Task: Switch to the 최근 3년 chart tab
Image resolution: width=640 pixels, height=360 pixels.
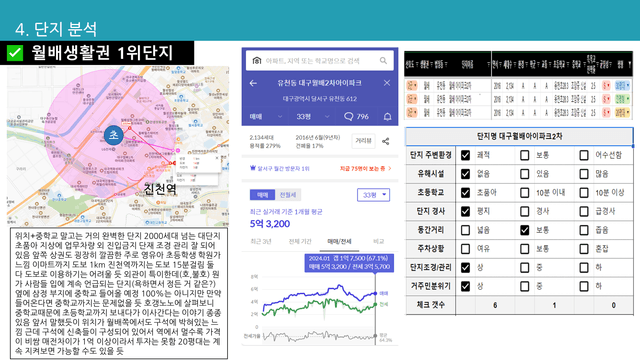Action: click(x=261, y=241)
